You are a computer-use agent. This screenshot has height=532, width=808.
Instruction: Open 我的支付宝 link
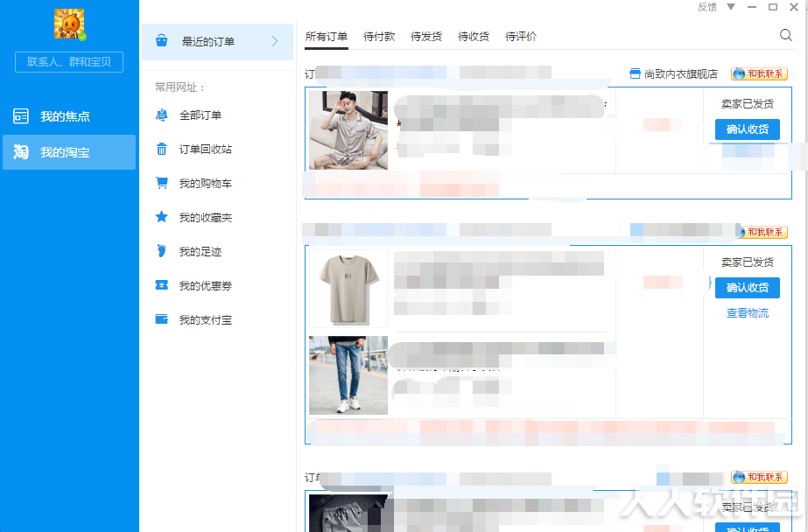(x=206, y=320)
